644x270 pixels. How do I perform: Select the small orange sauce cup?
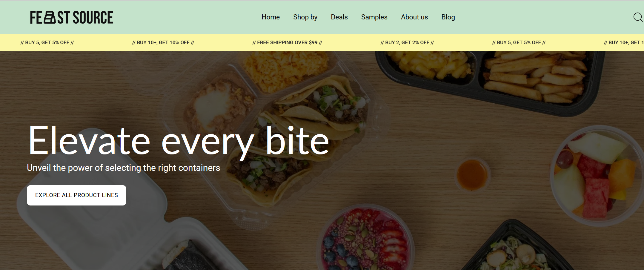pyautogui.click(x=472, y=174)
